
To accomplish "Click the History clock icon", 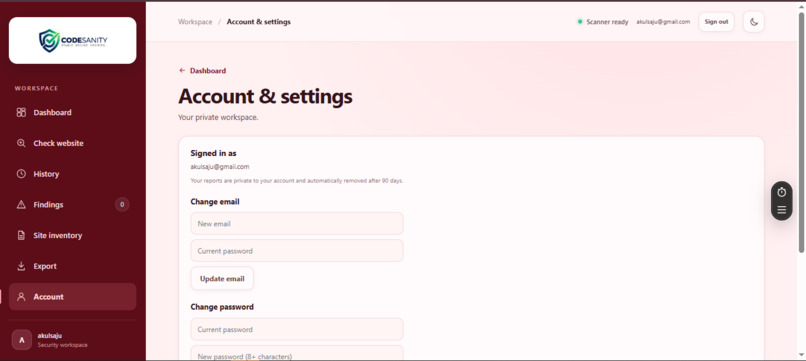I will coord(21,174).
